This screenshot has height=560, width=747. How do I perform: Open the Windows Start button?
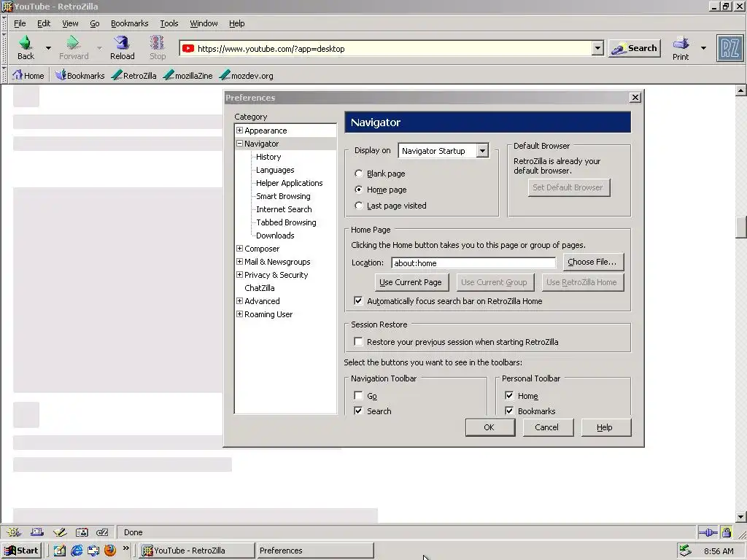21,551
